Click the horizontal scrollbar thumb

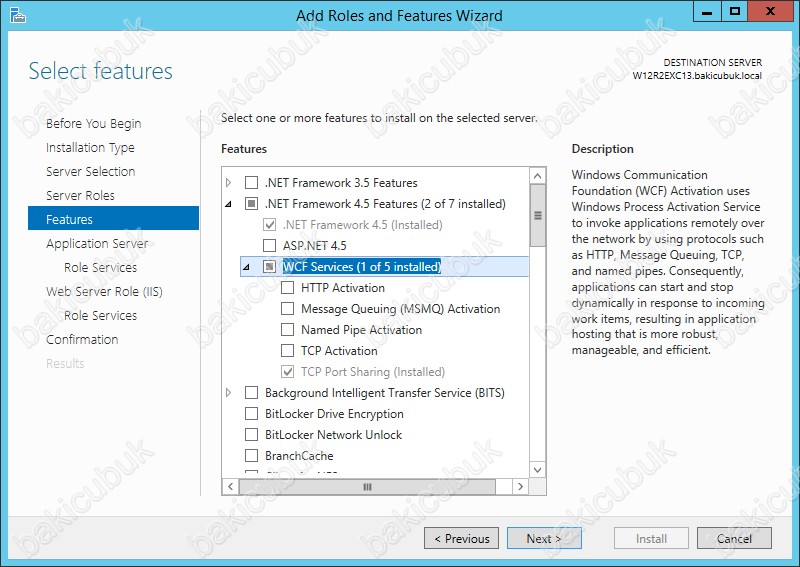pyautogui.click(x=367, y=486)
